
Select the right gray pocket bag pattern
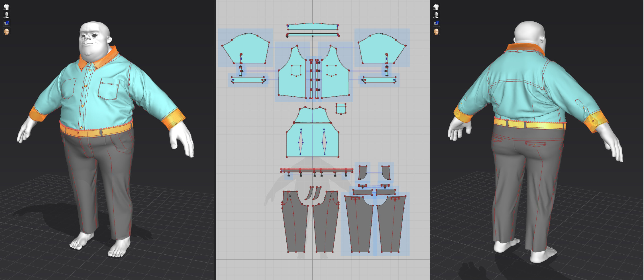pos(386,173)
